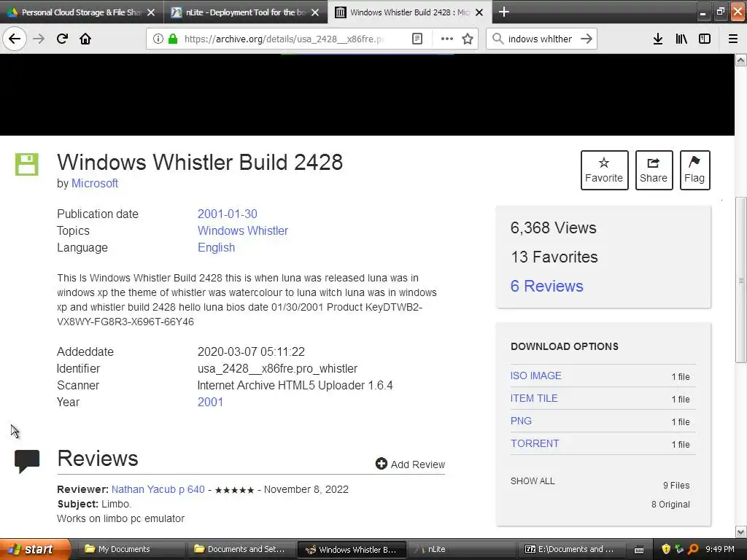Image resolution: width=747 pixels, height=560 pixels.
Task: Click SHOW ALL download files
Action: tap(533, 481)
